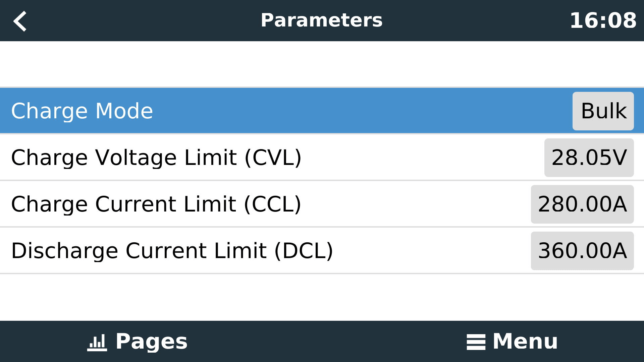Screen dimensions: 644x362
Task: Open the Discharge Current Limit entry
Action: pos(201,250)
